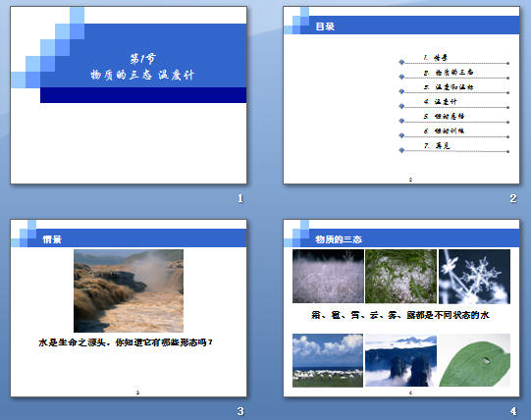Click the muddy river waterfall photo
The width and height of the screenshot is (531, 420).
coord(129,290)
